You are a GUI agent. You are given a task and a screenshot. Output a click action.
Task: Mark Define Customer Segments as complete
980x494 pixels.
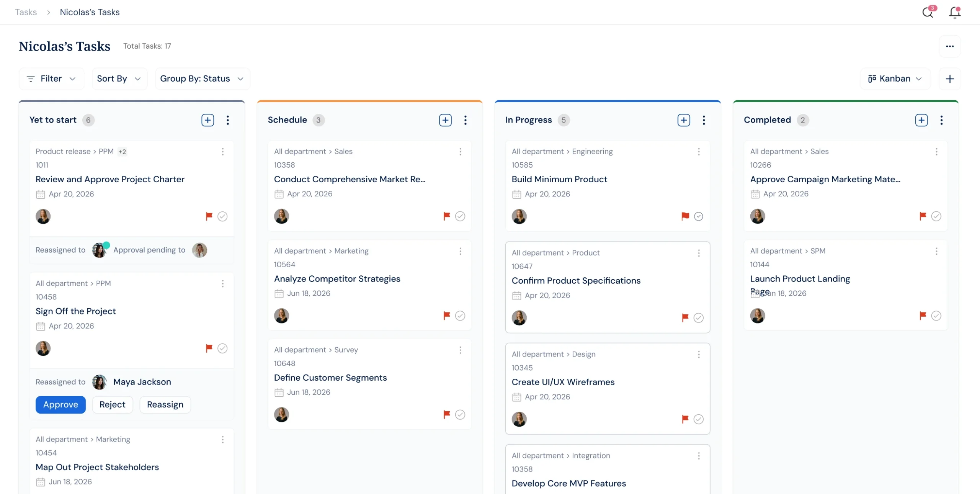460,415
